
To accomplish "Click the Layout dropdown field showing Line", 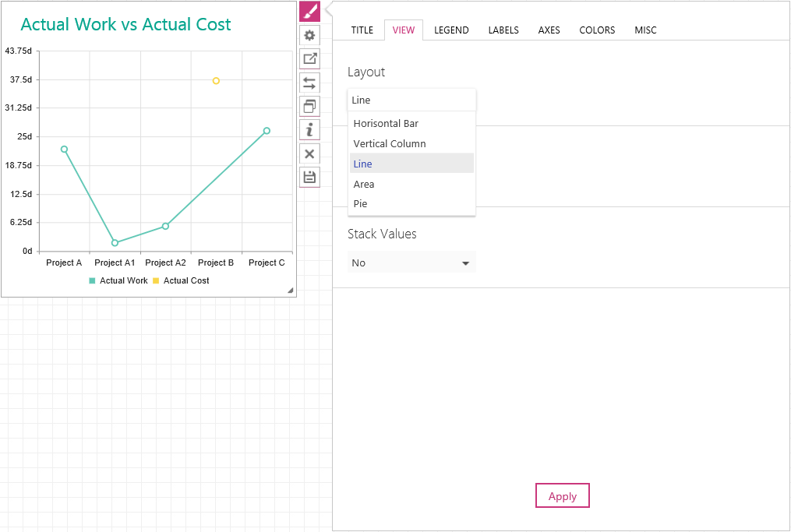I will pos(411,100).
